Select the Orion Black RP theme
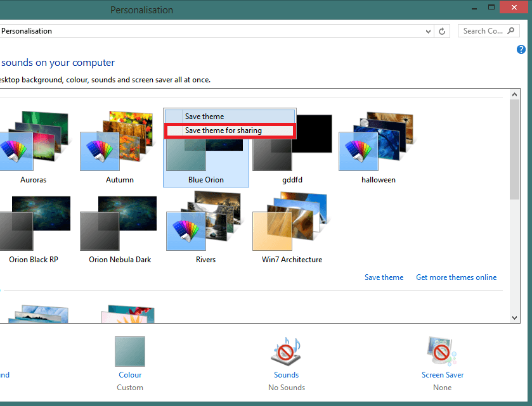The image size is (532, 406). 33,225
